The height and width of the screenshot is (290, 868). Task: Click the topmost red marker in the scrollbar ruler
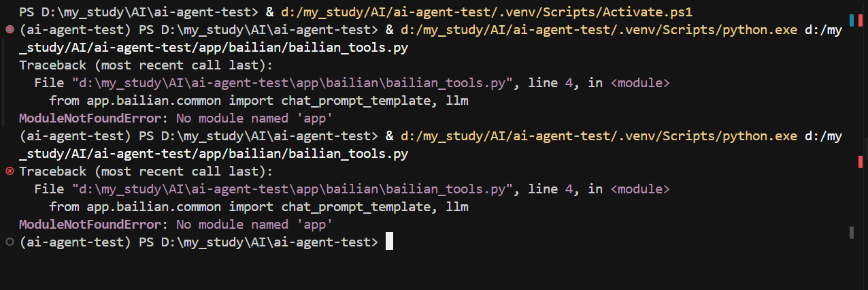click(860, 20)
